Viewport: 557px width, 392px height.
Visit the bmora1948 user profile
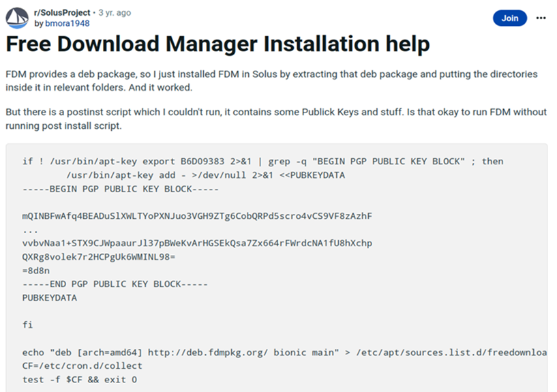67,23
